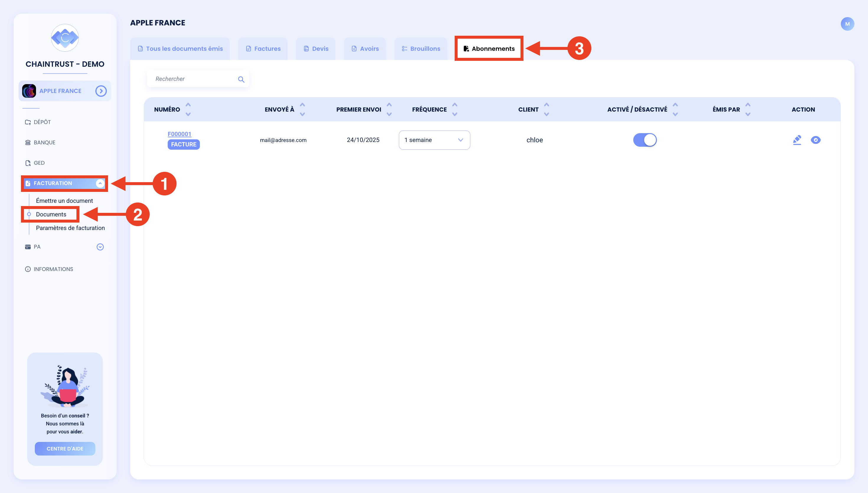Viewport: 868px width, 493px height.
Task: Click the eye view icon for F000001
Action: click(815, 140)
